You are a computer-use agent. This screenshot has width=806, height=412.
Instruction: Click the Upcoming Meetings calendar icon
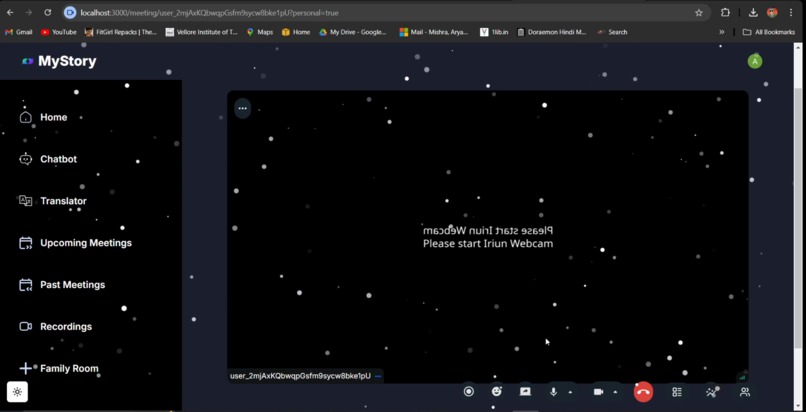25,243
